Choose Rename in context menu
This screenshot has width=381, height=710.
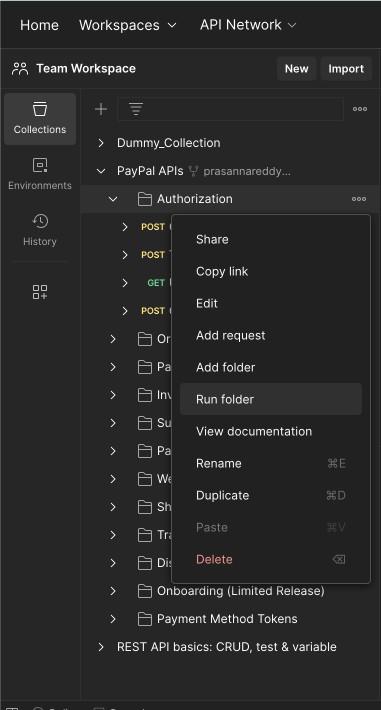point(271,463)
